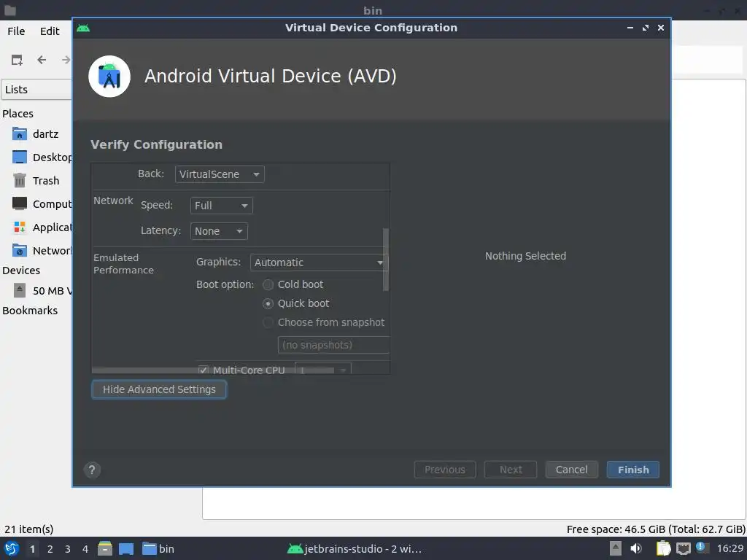Click the 21 item(s) status text
Viewport: 747px width, 560px height.
(28, 529)
